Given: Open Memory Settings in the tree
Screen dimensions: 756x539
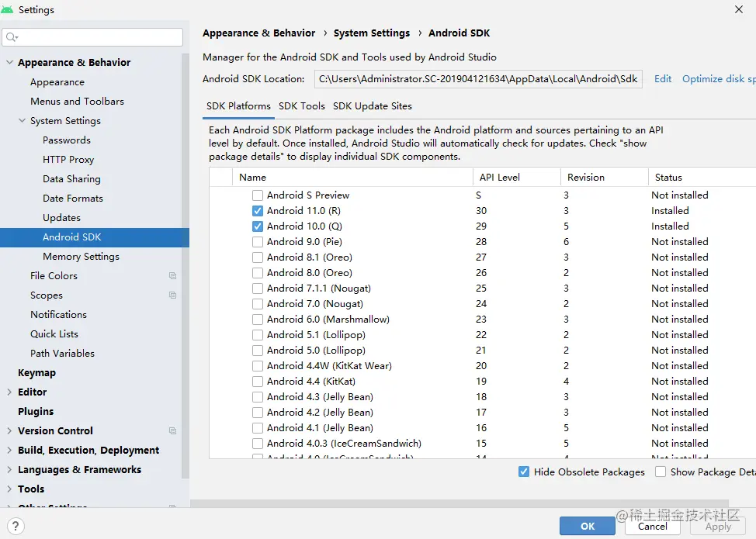Looking at the screenshot, I should pyautogui.click(x=81, y=256).
